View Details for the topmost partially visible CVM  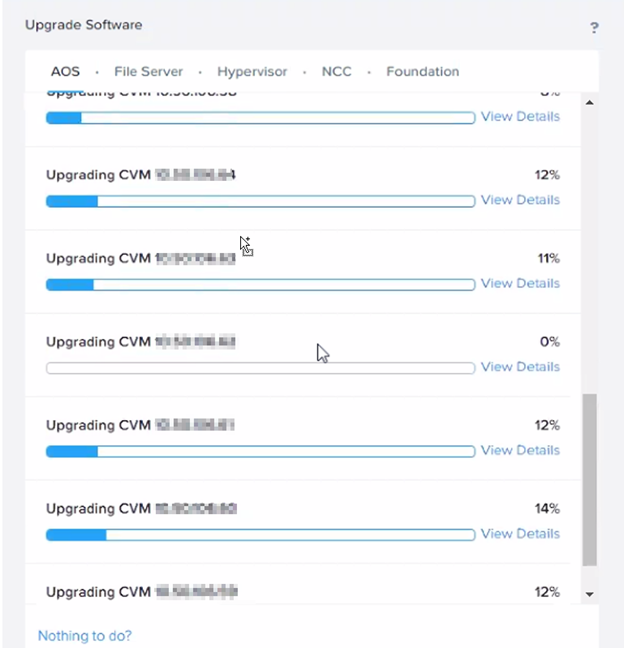point(520,117)
